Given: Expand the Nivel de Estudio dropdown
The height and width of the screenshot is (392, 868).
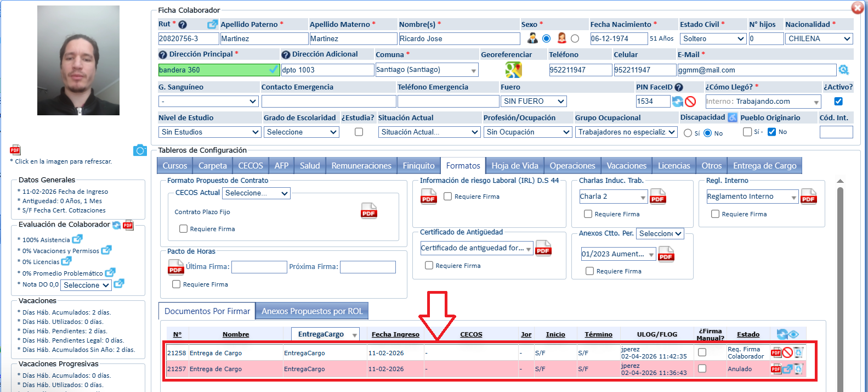Looking at the screenshot, I should 209,132.
